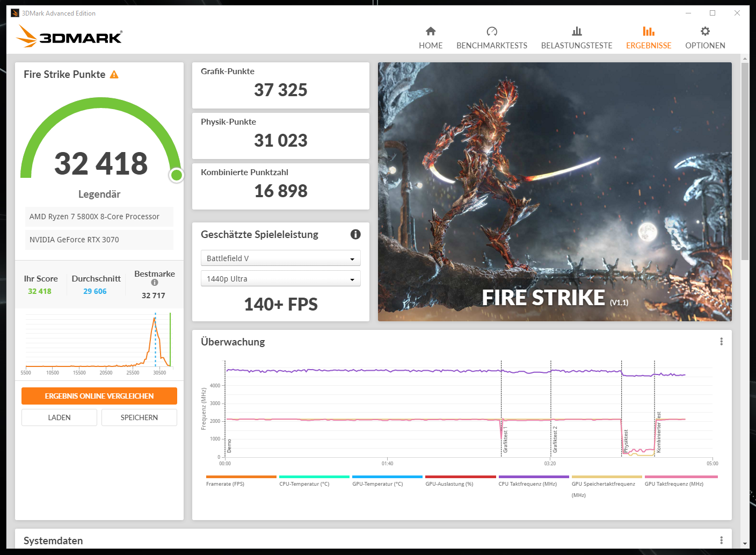Click the scrollbar up arrow
Screen dimensions: 756x555
coord(745,58)
